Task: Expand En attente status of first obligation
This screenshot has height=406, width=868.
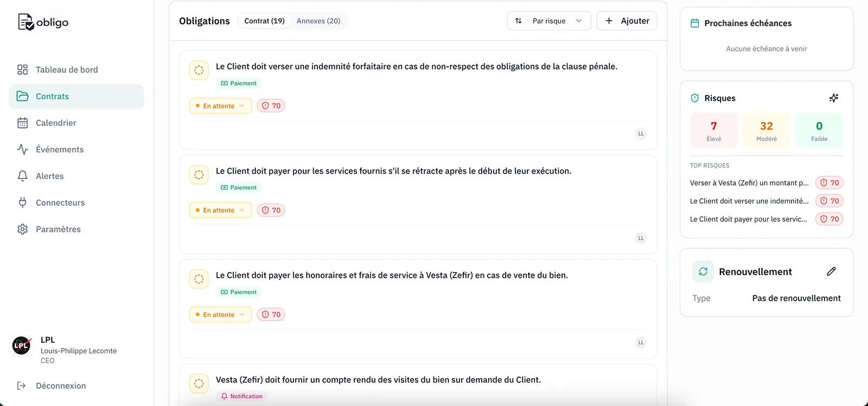Action: tap(220, 106)
